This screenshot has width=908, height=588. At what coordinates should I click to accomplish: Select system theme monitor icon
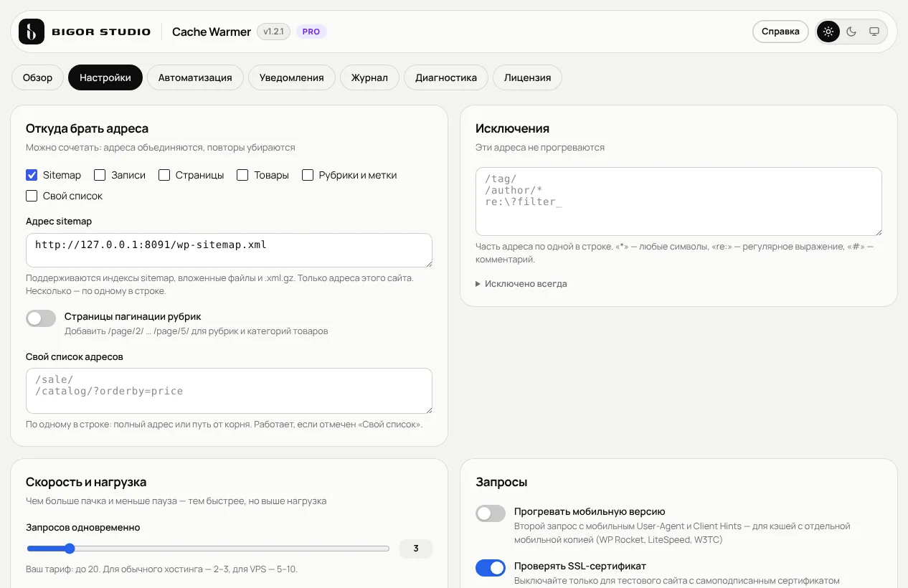874,32
